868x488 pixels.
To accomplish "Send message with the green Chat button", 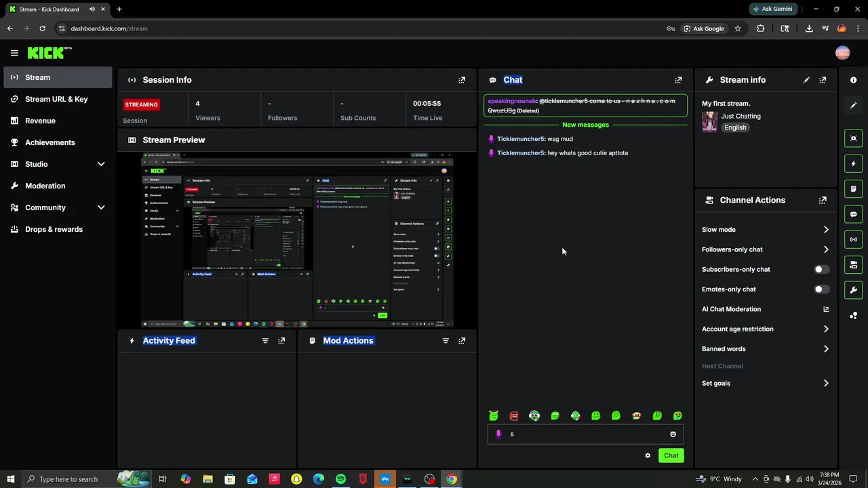I will click(671, 455).
